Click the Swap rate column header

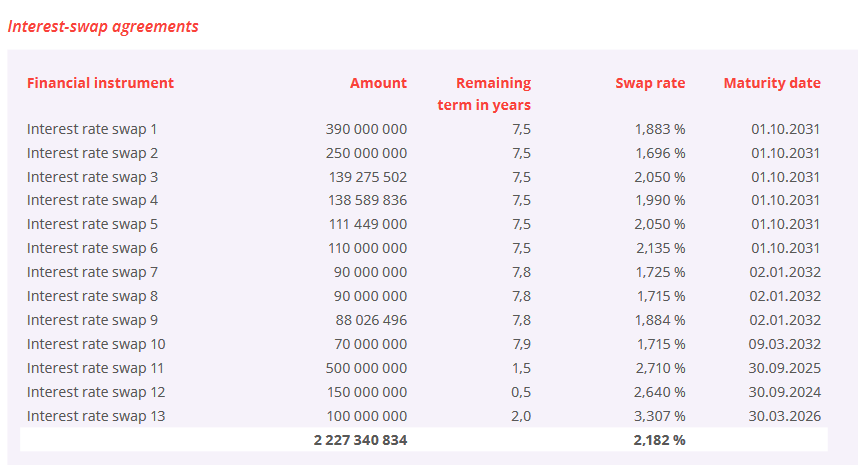click(650, 83)
